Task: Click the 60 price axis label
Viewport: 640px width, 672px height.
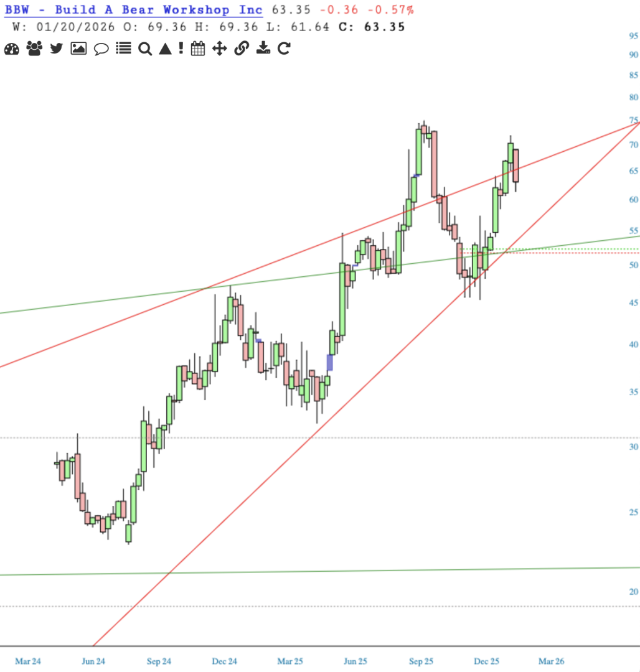Action: point(633,199)
